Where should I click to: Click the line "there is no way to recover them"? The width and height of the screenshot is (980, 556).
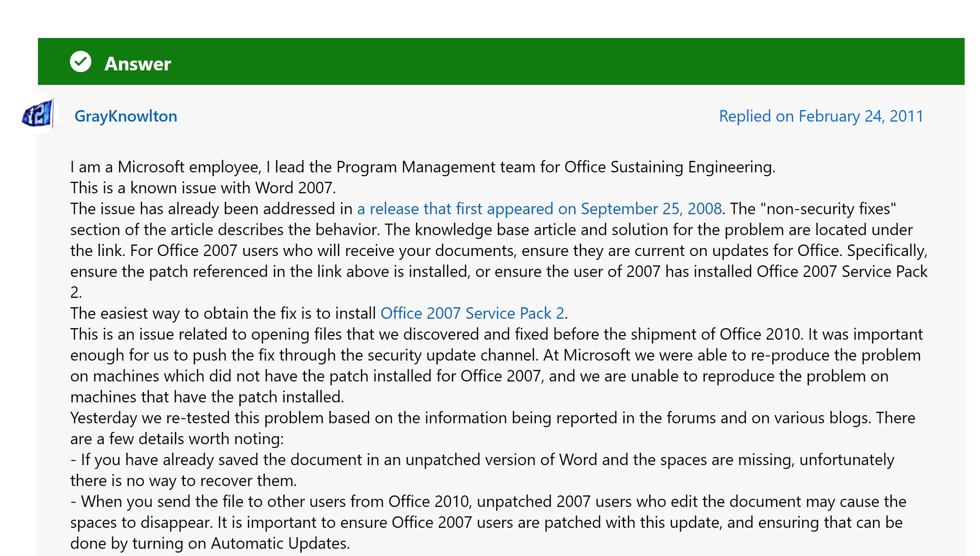click(183, 481)
